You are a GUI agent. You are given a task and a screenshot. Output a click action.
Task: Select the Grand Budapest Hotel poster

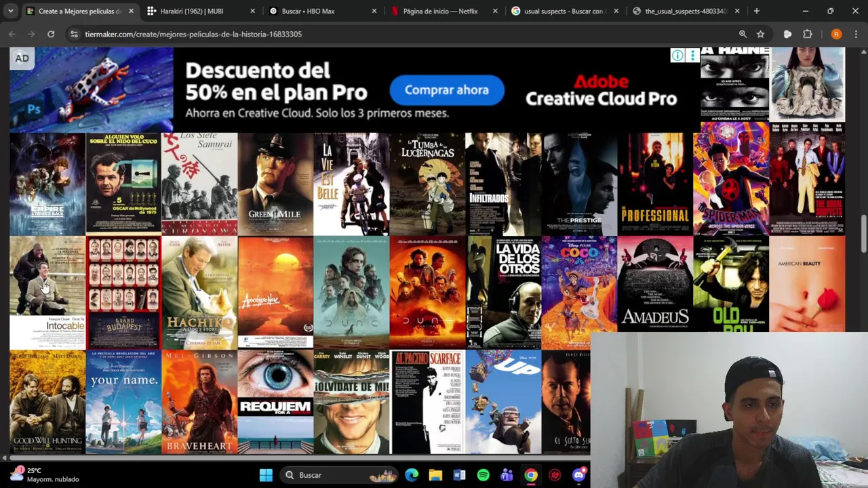pyautogui.click(x=123, y=293)
